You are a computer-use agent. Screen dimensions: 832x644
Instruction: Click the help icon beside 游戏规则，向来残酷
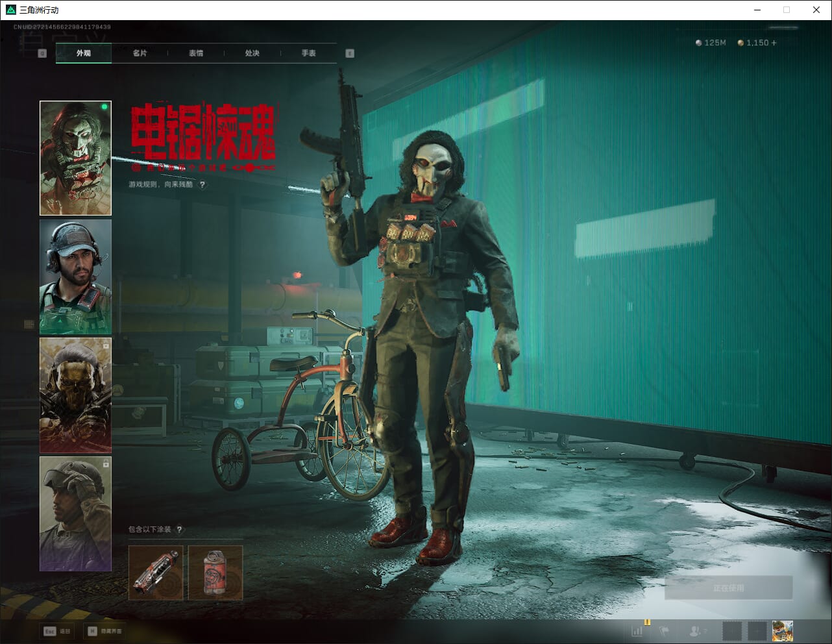[x=202, y=185]
